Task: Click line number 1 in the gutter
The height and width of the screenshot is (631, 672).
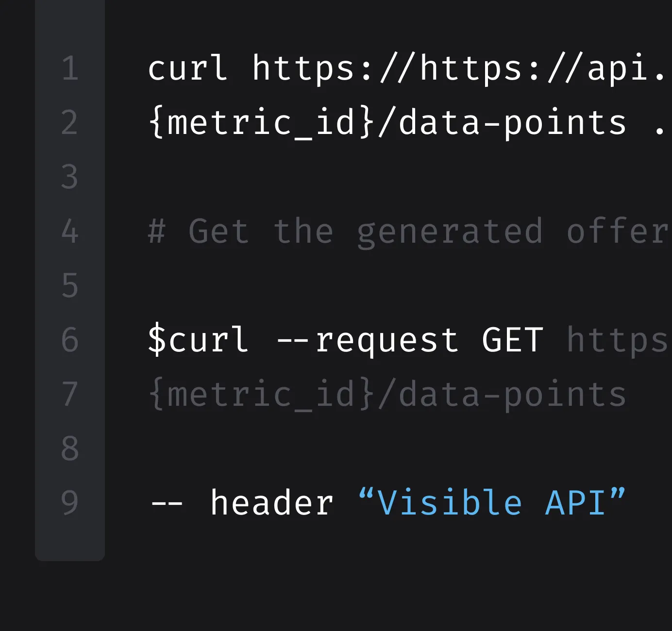Action: click(70, 68)
